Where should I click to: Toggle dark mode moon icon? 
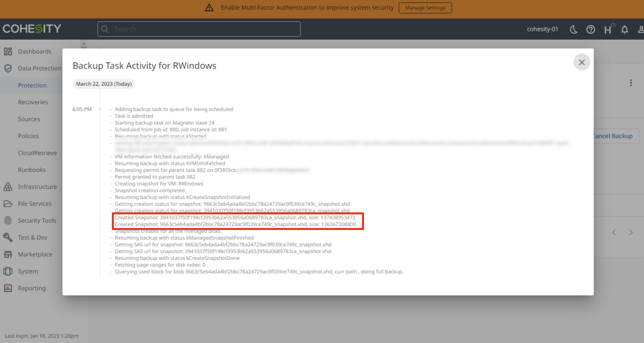[x=574, y=29]
